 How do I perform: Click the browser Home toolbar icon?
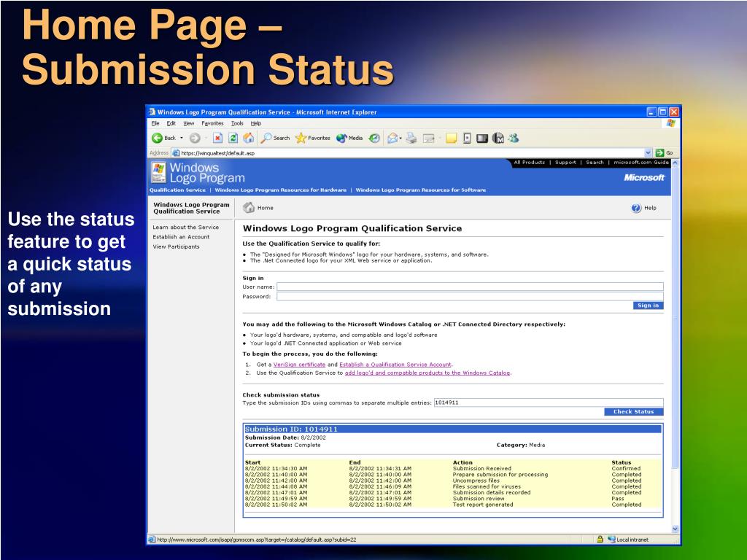click(248, 138)
